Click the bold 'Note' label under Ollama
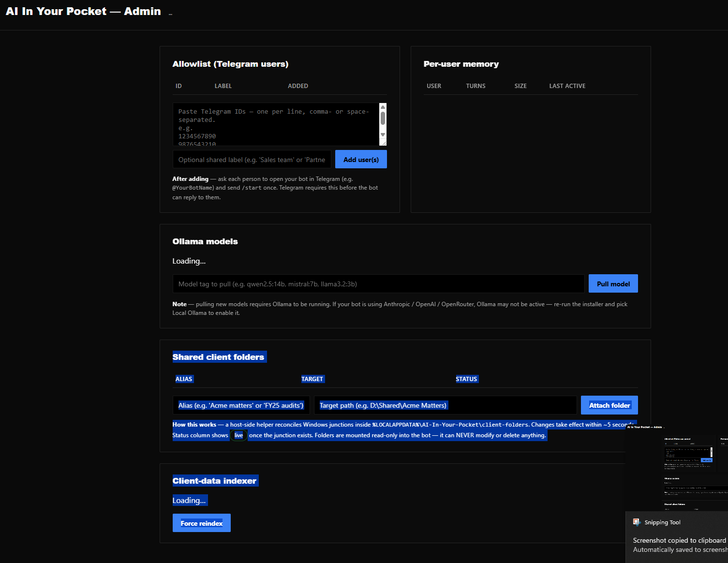The image size is (728, 563). [179, 304]
